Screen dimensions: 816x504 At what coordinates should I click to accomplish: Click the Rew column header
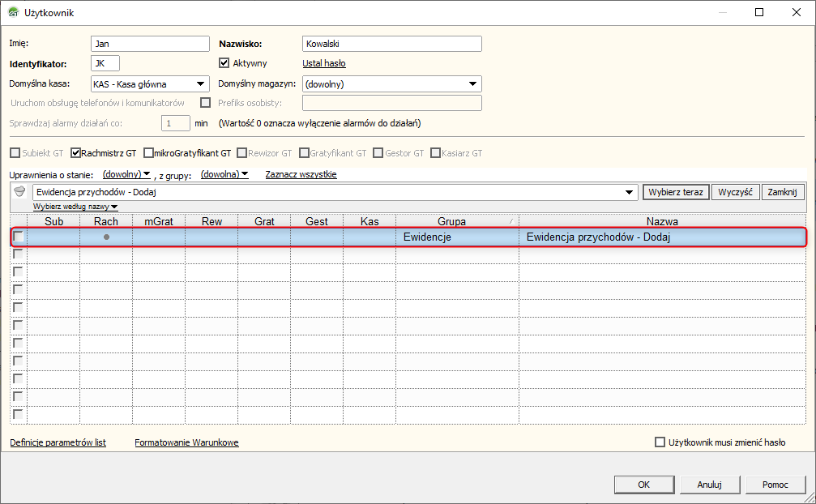pos(211,221)
